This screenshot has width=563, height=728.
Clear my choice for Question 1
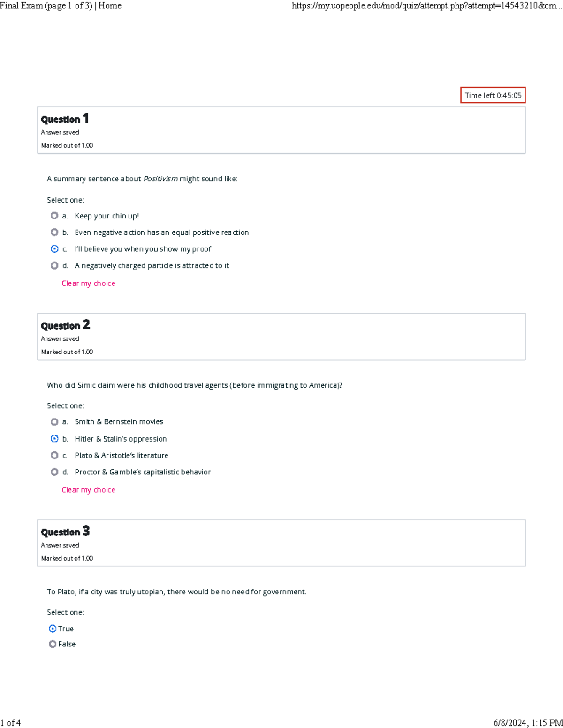[x=88, y=284]
